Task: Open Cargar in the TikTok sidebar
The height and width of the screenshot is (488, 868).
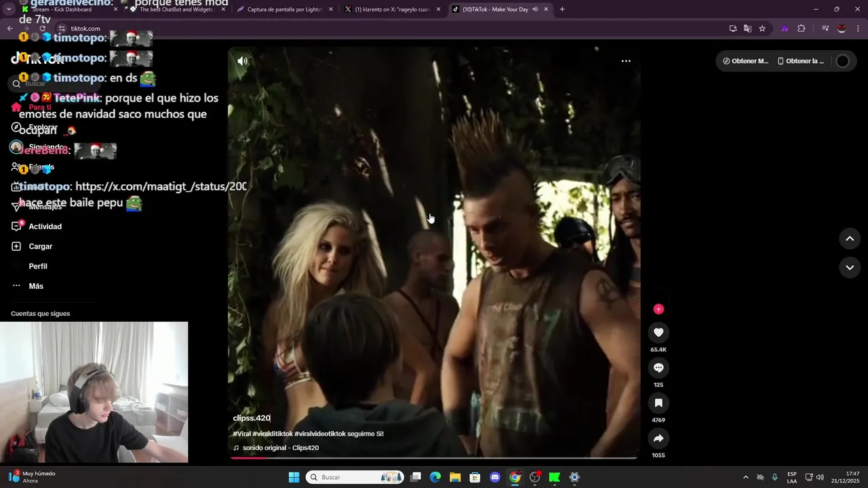Action: 40,247
